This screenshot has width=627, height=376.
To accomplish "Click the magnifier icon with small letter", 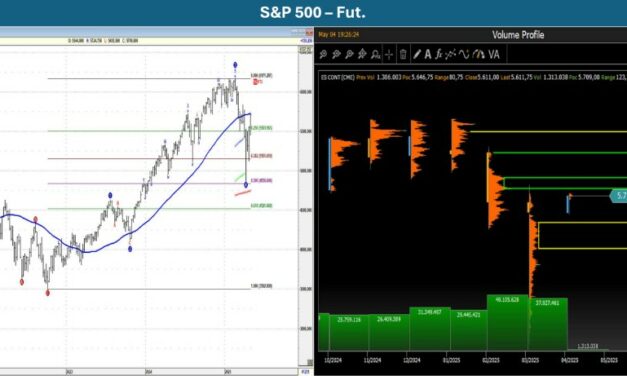I will (x=375, y=54).
